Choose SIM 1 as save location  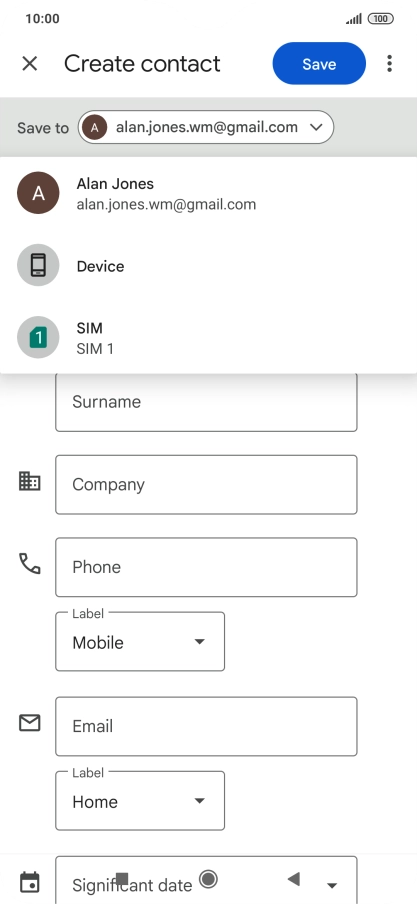point(208,337)
